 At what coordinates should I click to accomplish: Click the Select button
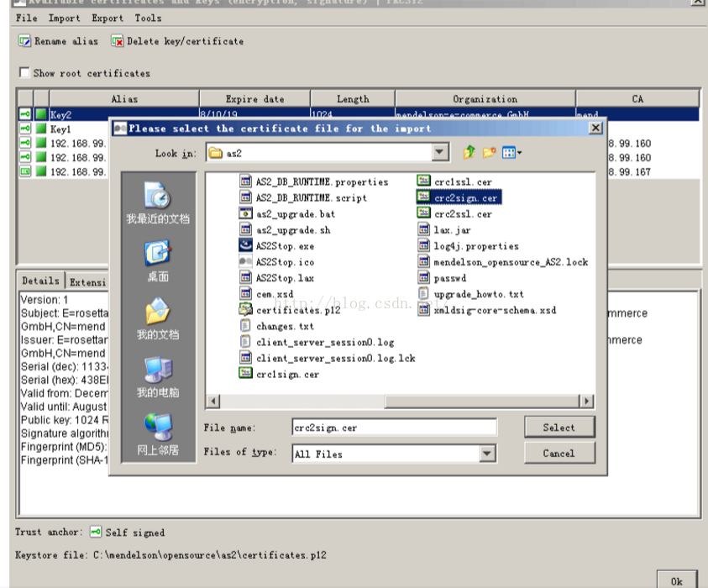click(559, 428)
